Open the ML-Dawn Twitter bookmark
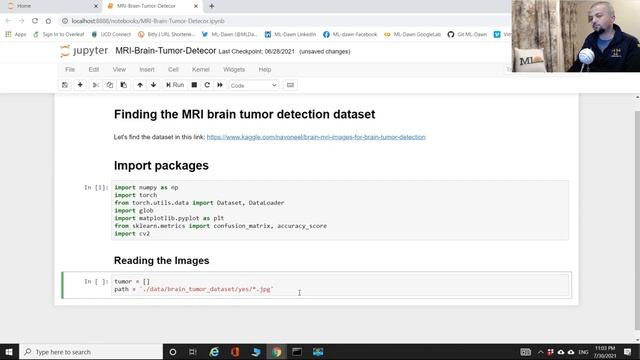This screenshot has height=360, width=640. 229,34
